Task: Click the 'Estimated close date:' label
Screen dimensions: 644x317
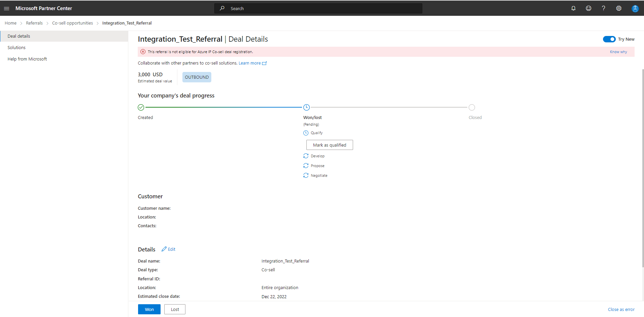Action: tap(159, 296)
